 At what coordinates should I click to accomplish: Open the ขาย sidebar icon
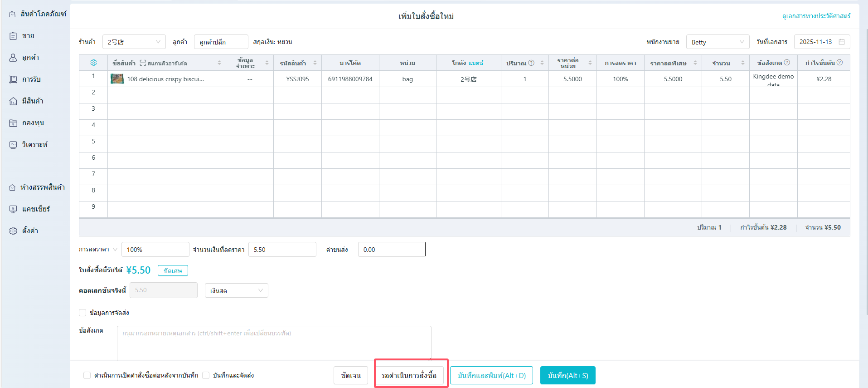[13, 36]
